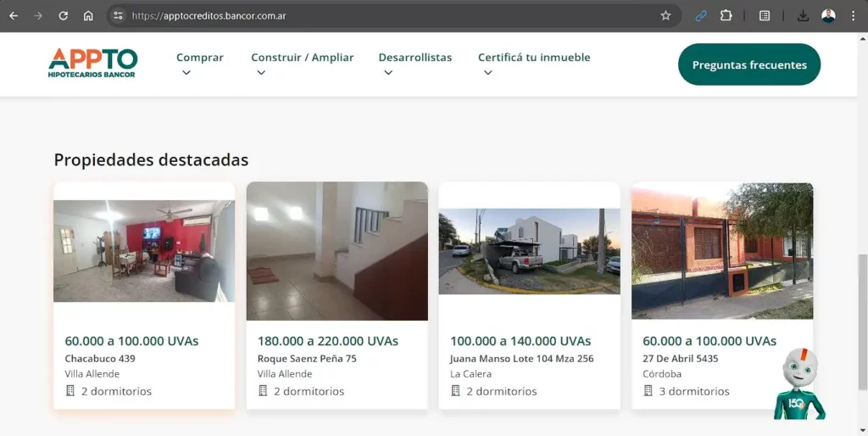Open the downloads icon

click(803, 16)
